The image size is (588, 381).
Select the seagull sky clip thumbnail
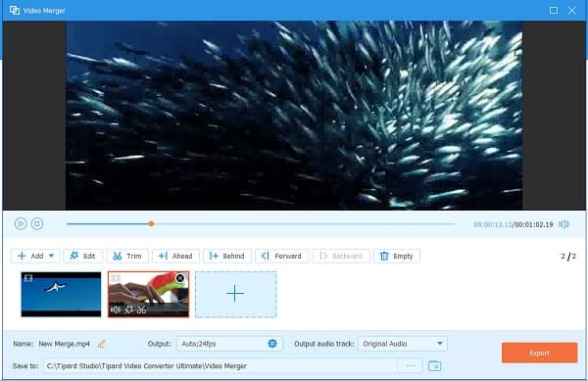click(x=61, y=295)
